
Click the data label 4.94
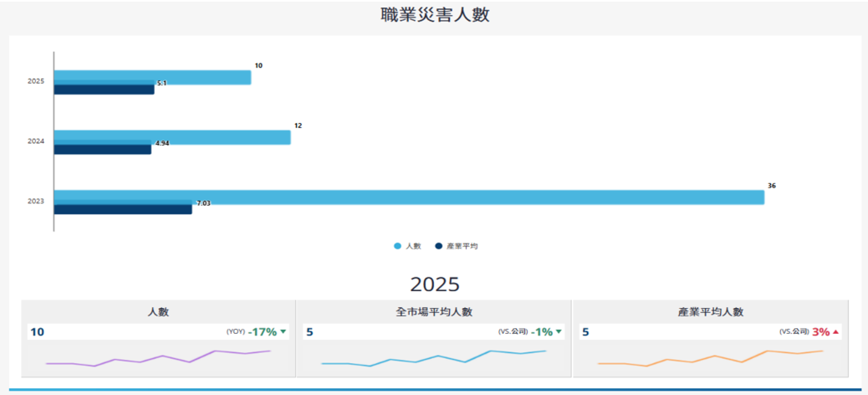(x=162, y=143)
